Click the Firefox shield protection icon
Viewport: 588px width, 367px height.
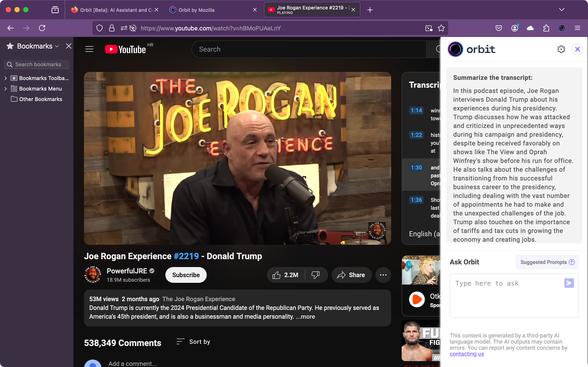99,28
